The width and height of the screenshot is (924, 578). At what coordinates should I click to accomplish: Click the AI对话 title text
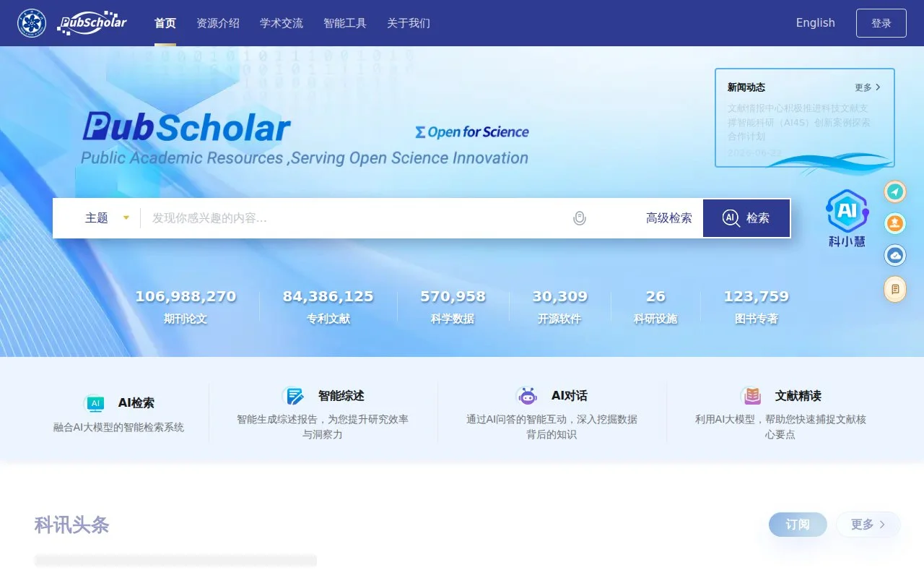coord(569,396)
